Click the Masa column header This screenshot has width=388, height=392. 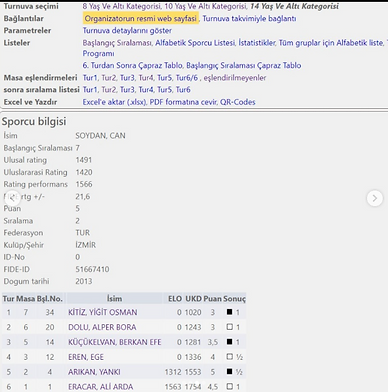[x=26, y=299]
